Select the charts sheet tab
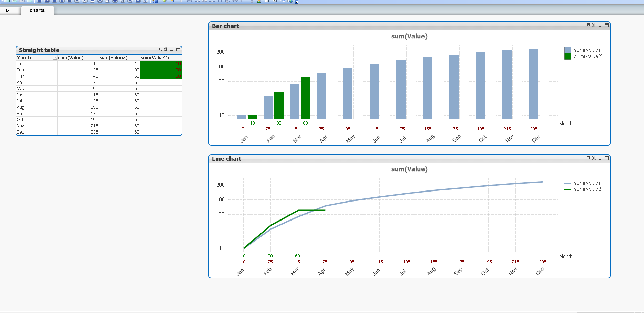Viewport: 644px width, 313px height. tap(37, 10)
